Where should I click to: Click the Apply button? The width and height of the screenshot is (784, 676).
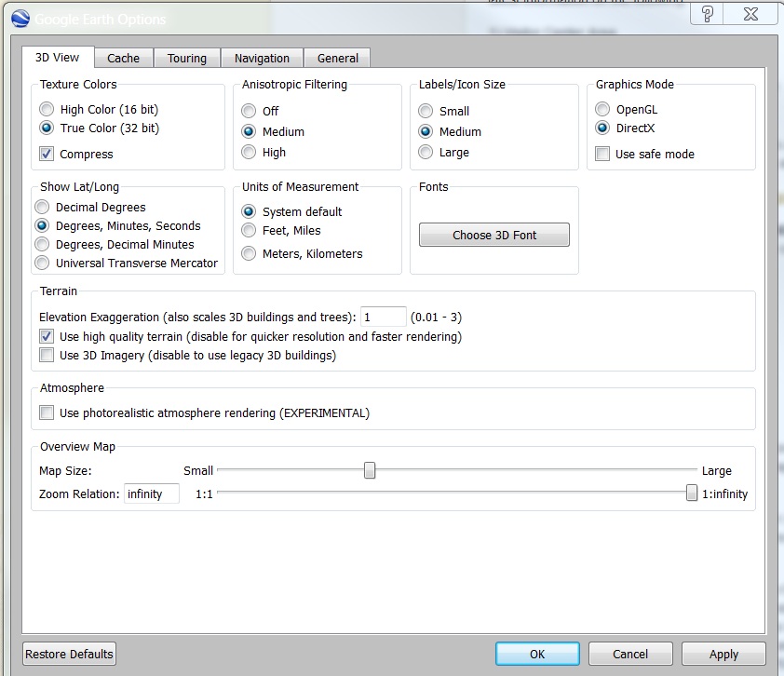coord(723,654)
